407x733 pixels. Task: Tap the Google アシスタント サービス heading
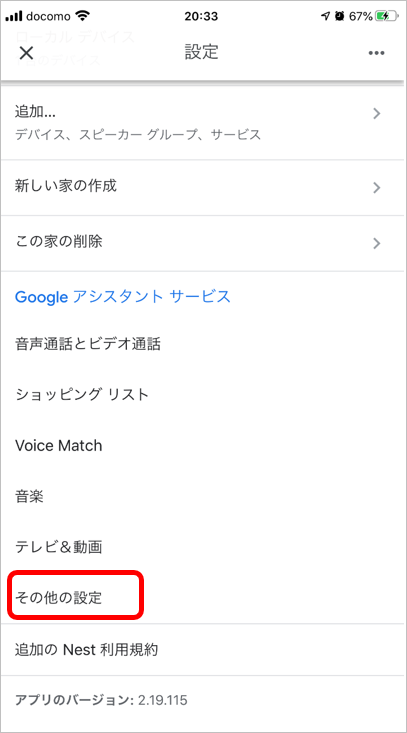tap(123, 296)
